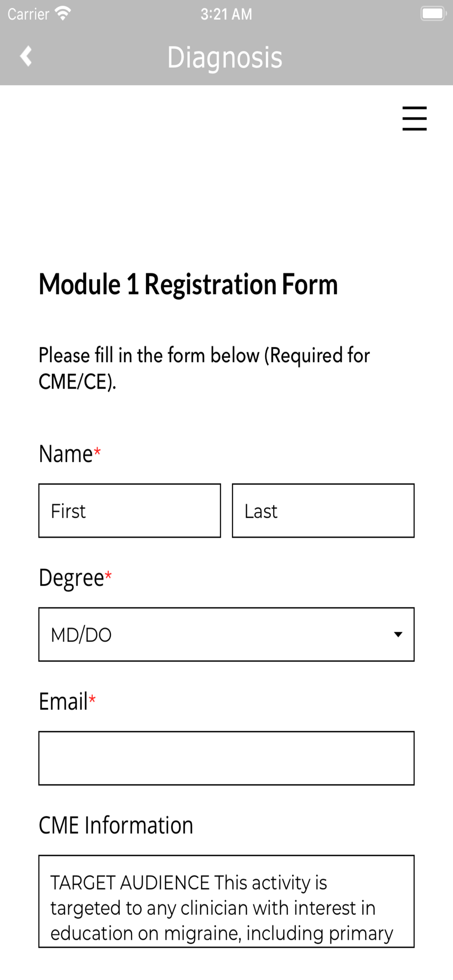Tap the back arrow icon
Screen dimensions: 453x980
pos(26,56)
